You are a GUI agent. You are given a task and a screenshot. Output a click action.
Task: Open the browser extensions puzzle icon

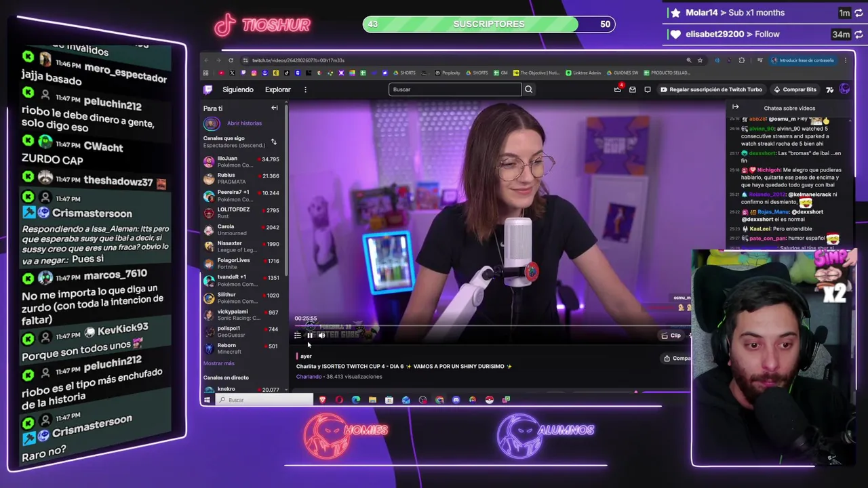click(741, 60)
